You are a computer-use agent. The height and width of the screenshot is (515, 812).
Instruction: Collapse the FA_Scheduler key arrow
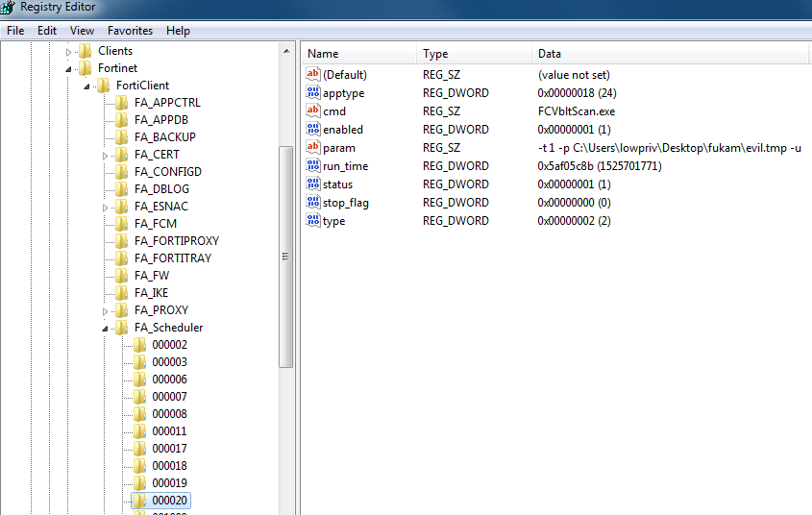(x=106, y=329)
